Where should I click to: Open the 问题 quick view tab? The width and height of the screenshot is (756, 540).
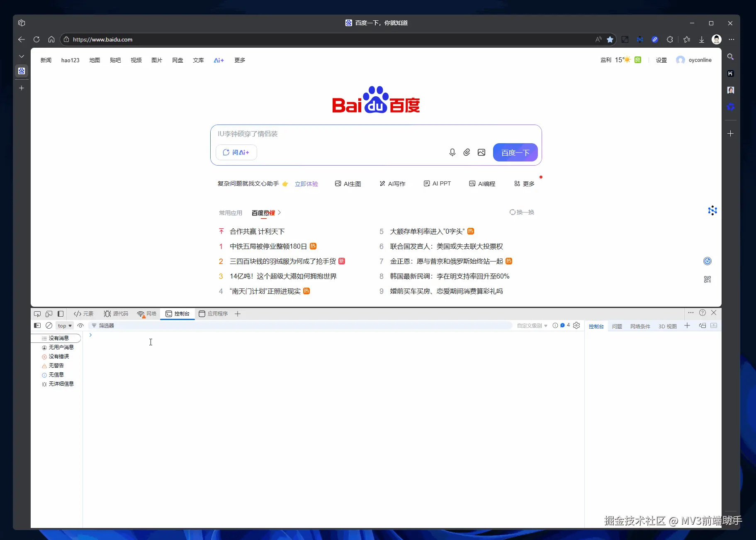tap(617, 326)
